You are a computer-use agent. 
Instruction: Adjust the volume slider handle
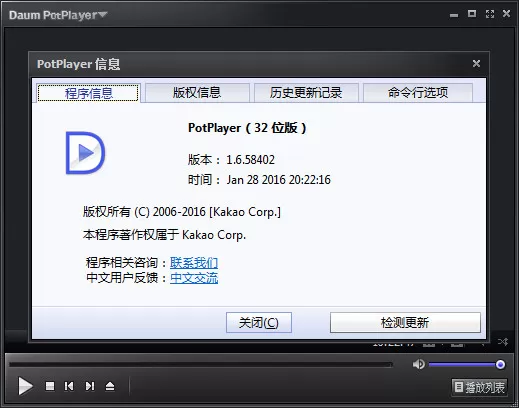(500, 364)
